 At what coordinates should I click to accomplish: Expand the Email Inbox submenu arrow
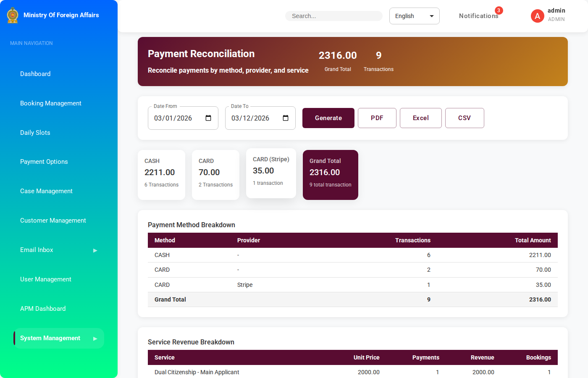(x=95, y=250)
